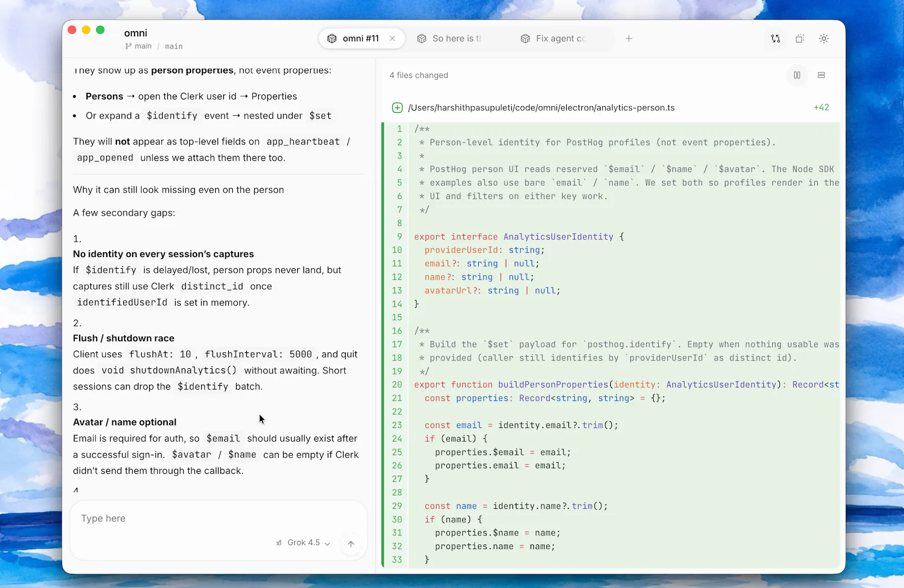This screenshot has height=588, width=904.
Task: Click 'AnalyticsUserIdentity' on interface line
Action: coord(558,237)
